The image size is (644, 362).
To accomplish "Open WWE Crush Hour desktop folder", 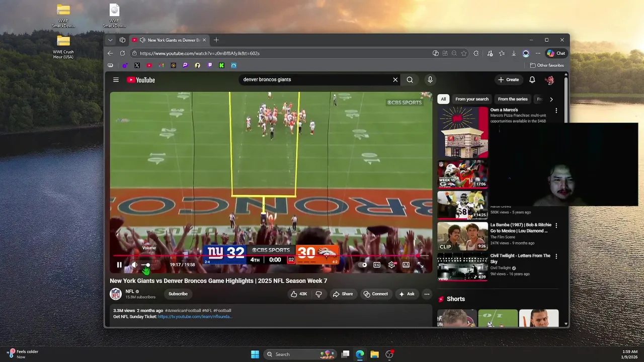I will [63, 47].
